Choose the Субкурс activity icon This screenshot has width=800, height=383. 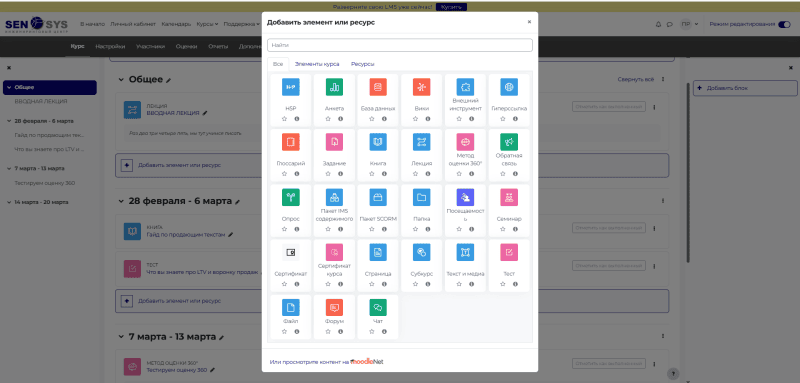tap(421, 252)
